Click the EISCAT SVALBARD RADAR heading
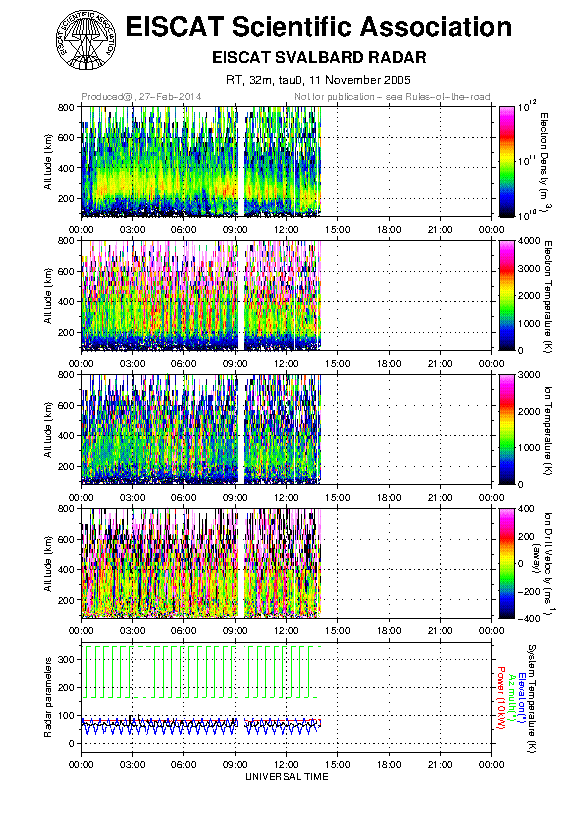The height and width of the screenshot is (820, 580). coord(319,57)
